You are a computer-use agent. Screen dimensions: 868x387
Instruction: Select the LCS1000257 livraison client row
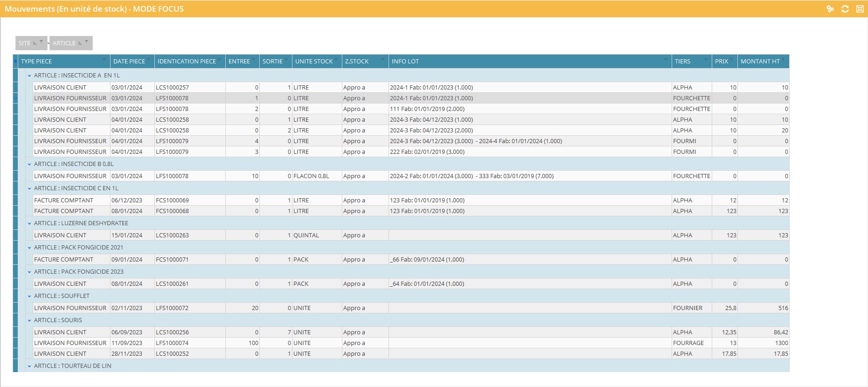(172, 88)
